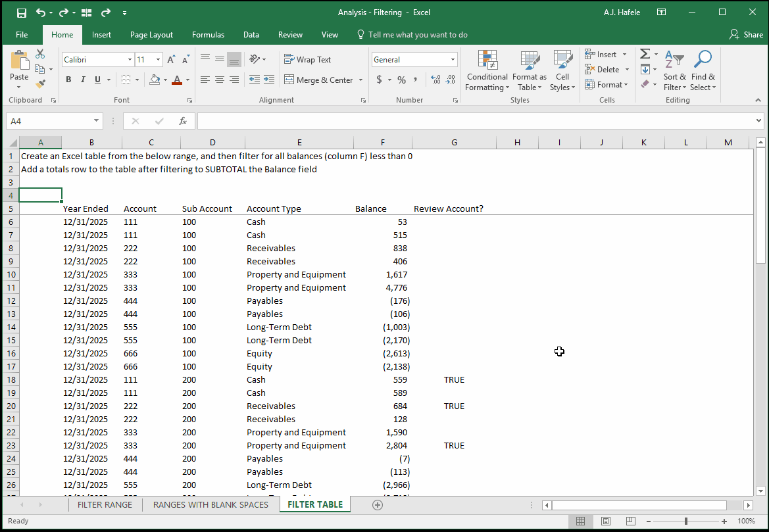Image resolution: width=769 pixels, height=532 pixels.
Task: Open Sort & Filter menu
Action: pyautogui.click(x=675, y=71)
